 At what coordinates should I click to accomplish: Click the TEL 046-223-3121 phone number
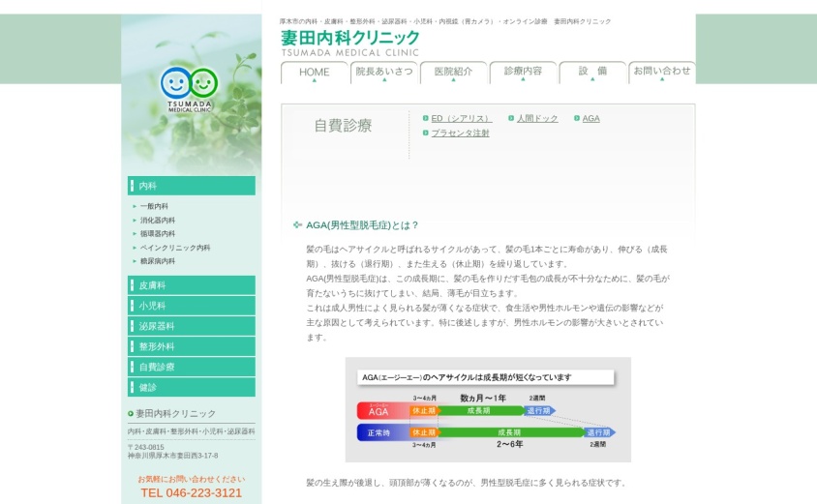point(192,493)
